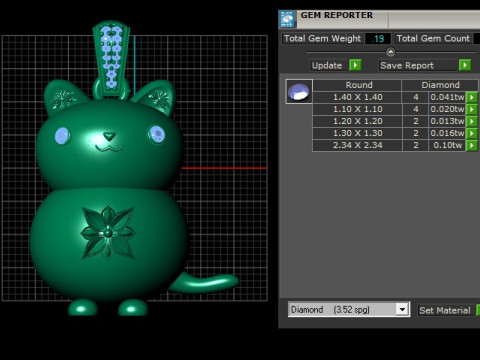
Task: Click the Update button label
Action: click(327, 65)
